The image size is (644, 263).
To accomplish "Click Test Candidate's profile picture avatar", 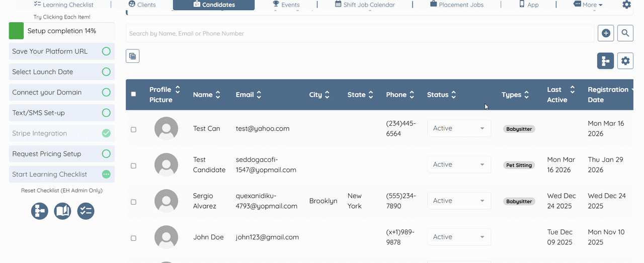I will [x=166, y=165].
